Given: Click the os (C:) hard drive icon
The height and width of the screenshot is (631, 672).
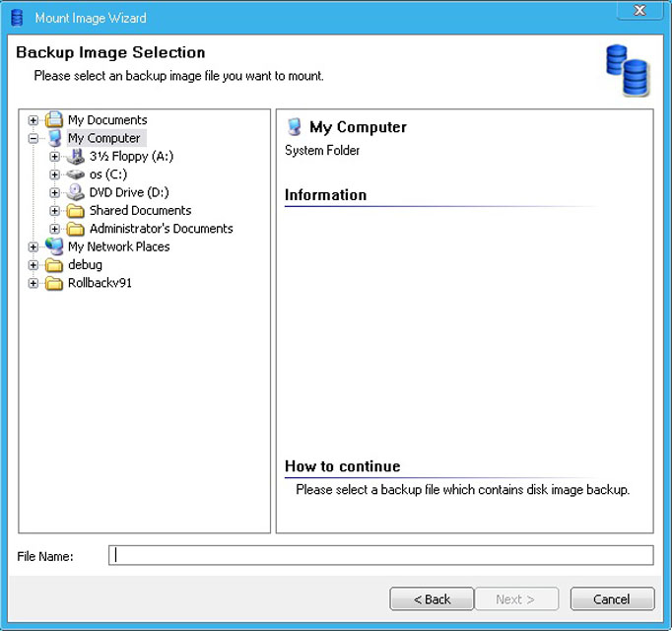Looking at the screenshot, I should pyautogui.click(x=76, y=175).
